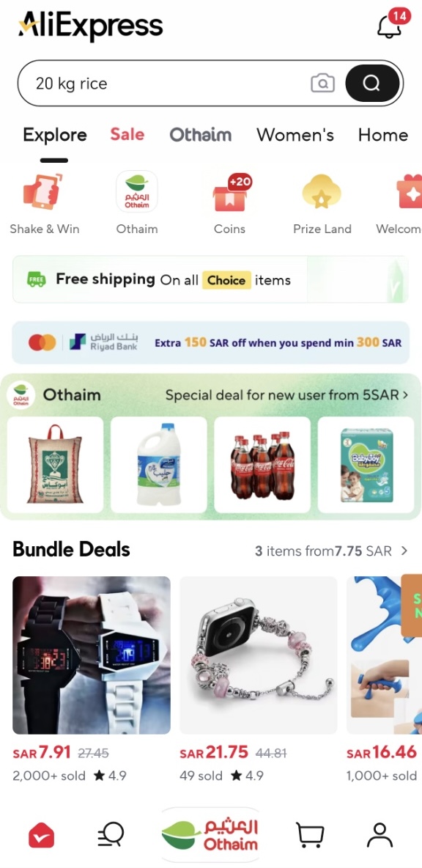Image resolution: width=422 pixels, height=868 pixels.
Task: Open the account profile icon
Action: (380, 834)
